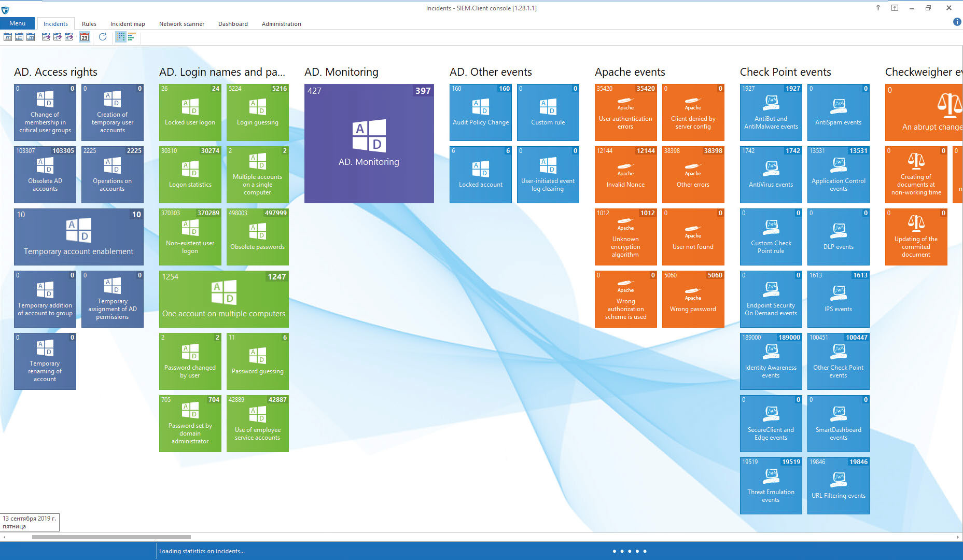This screenshot has width=963, height=560.
Task: Open the Menu button
Action: point(17,23)
